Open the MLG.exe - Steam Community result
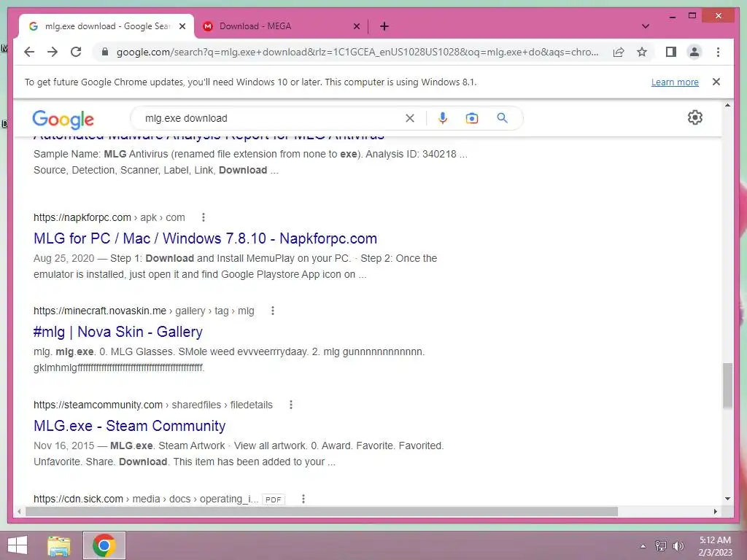The image size is (747, 560). coord(130,426)
